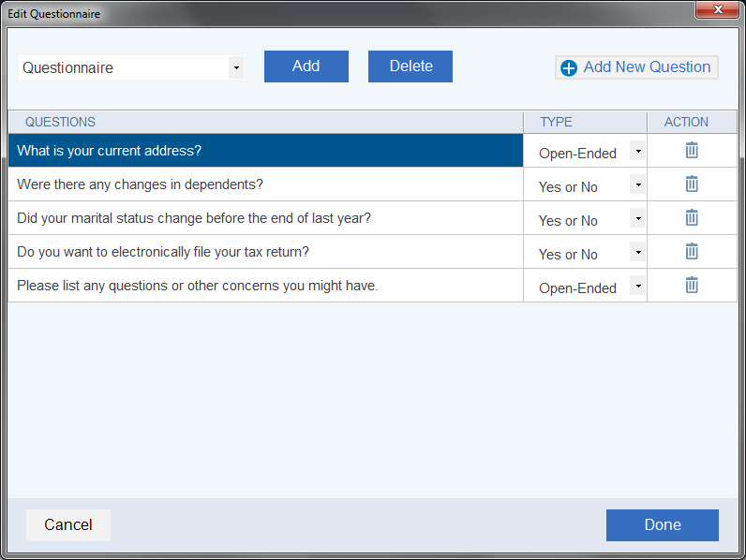This screenshot has height=560, width=746.
Task: Click the Delete button
Action: (x=410, y=66)
